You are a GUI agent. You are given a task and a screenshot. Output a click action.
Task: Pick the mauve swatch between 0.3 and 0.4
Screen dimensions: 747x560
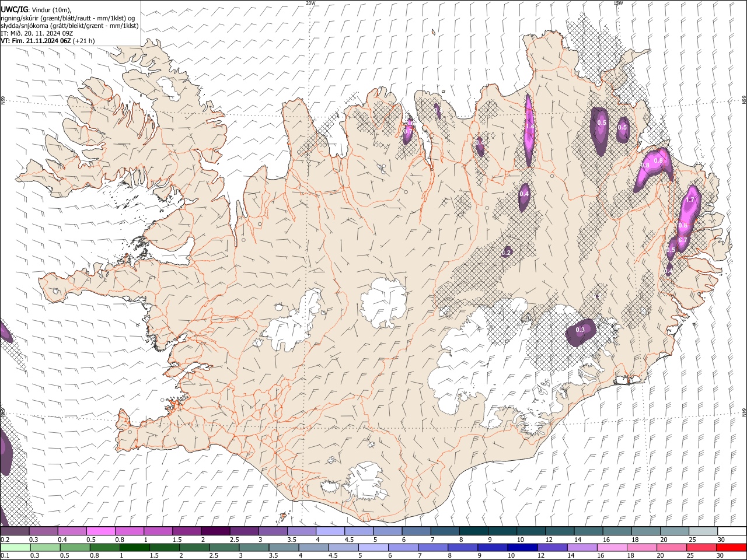43,531
